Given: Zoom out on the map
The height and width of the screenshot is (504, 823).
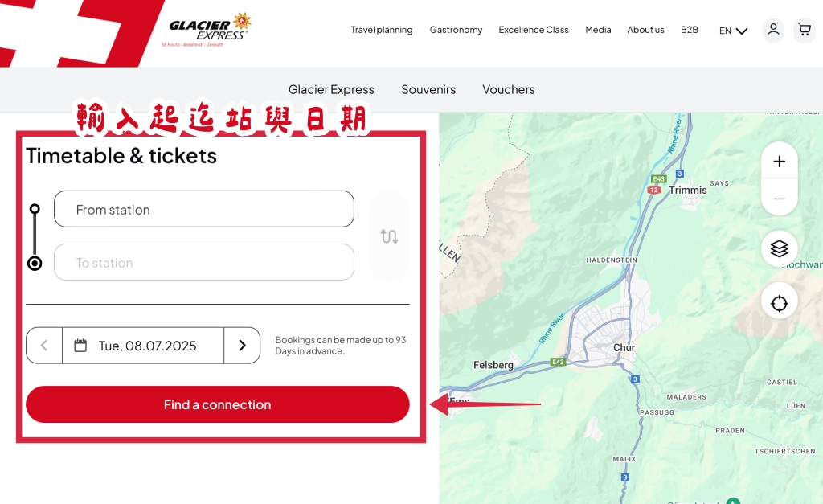Looking at the screenshot, I should (x=780, y=198).
